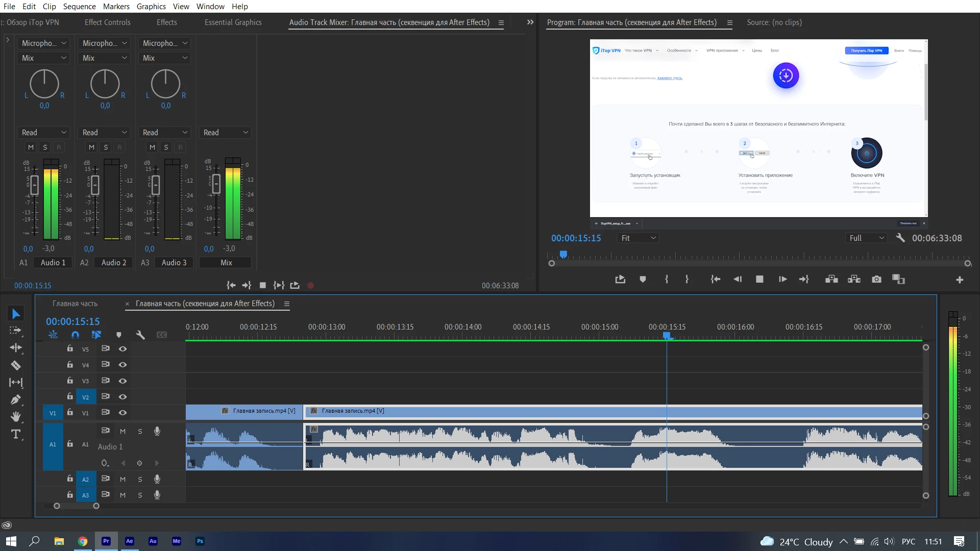Screen dimensions: 980x551
Task: Open the Sequence menu
Action: point(79,6)
